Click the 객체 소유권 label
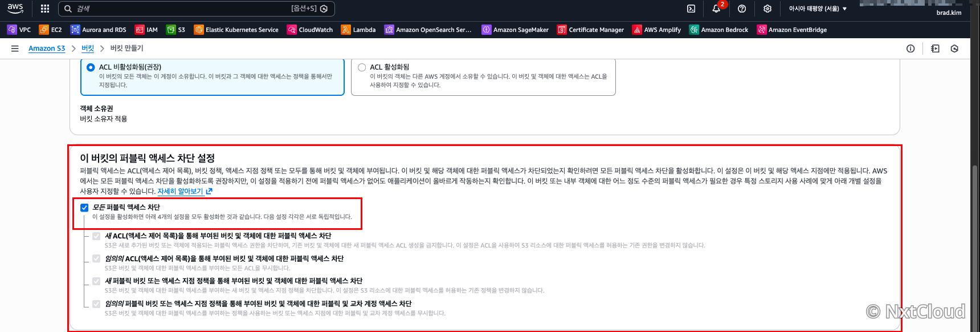This screenshot has width=980, height=332. coord(96,108)
